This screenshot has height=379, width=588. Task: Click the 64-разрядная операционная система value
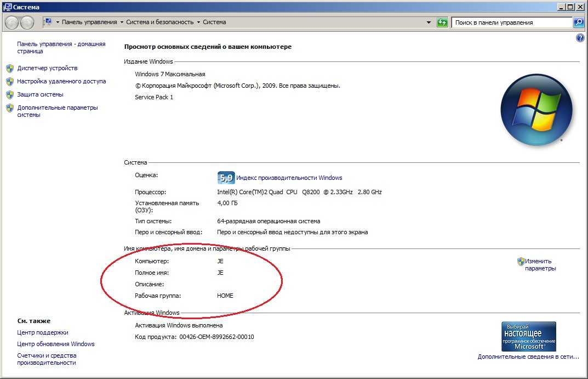[269, 221]
